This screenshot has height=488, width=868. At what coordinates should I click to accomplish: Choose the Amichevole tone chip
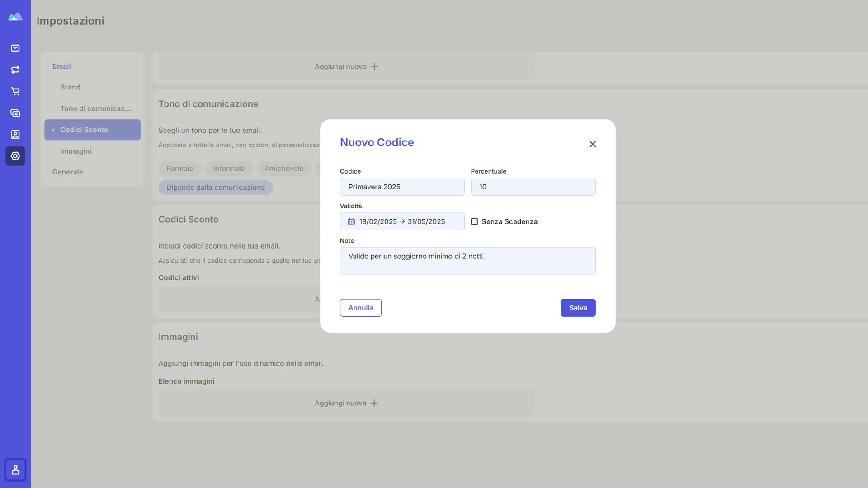(x=284, y=169)
